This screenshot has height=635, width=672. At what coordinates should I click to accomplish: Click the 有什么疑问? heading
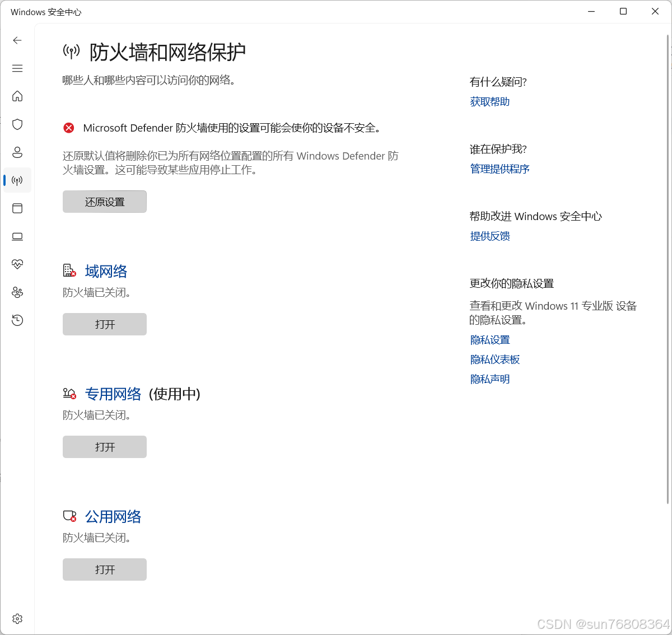pos(498,82)
